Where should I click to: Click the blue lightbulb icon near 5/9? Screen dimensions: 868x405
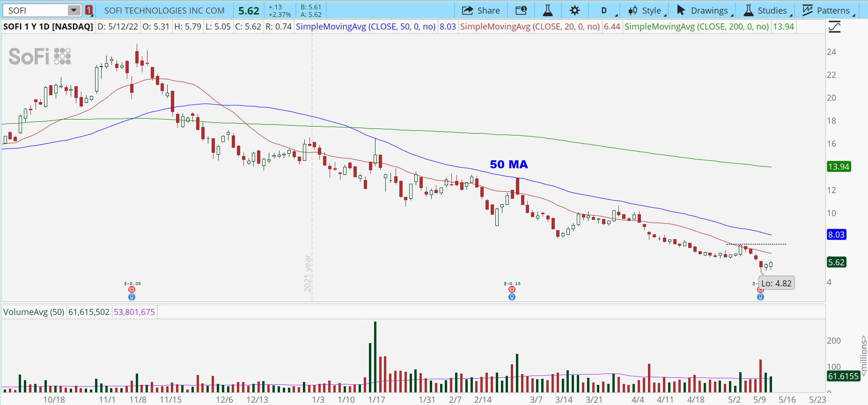(x=760, y=297)
